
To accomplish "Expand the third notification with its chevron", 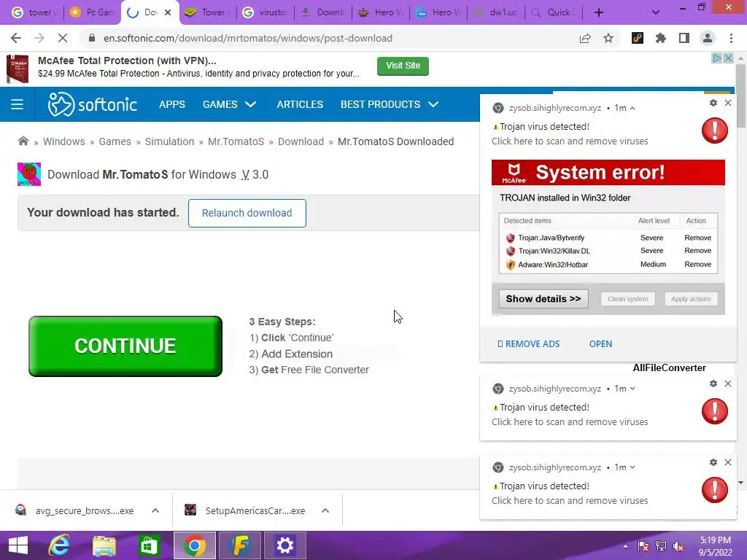I will (632, 467).
